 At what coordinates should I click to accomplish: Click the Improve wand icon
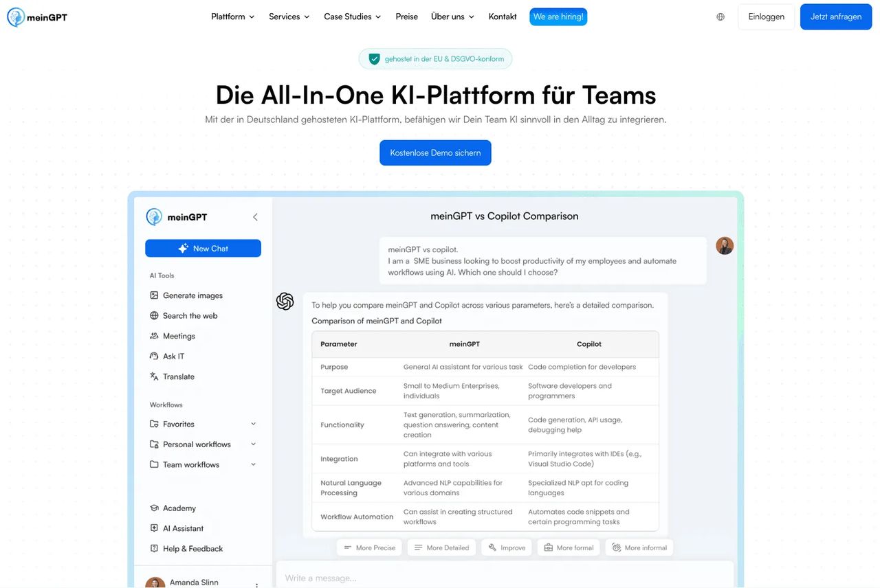click(493, 548)
